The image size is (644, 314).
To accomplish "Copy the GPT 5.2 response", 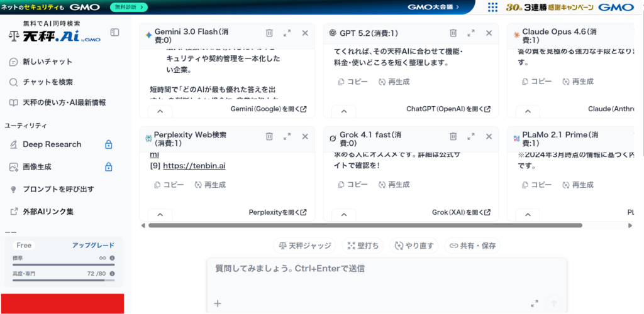I will pyautogui.click(x=353, y=82).
